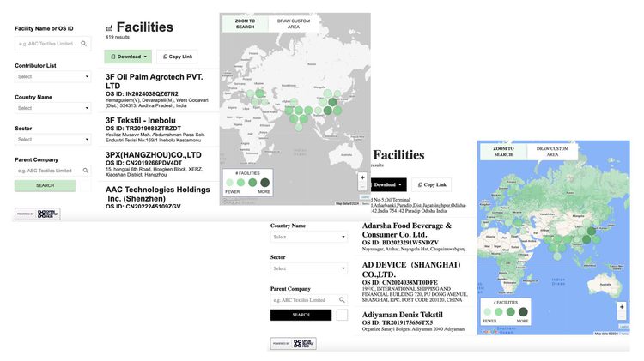Open facility 3F Oil Palm Agrotech PVT. LTD
This screenshot has width=644, height=361.
[154, 81]
